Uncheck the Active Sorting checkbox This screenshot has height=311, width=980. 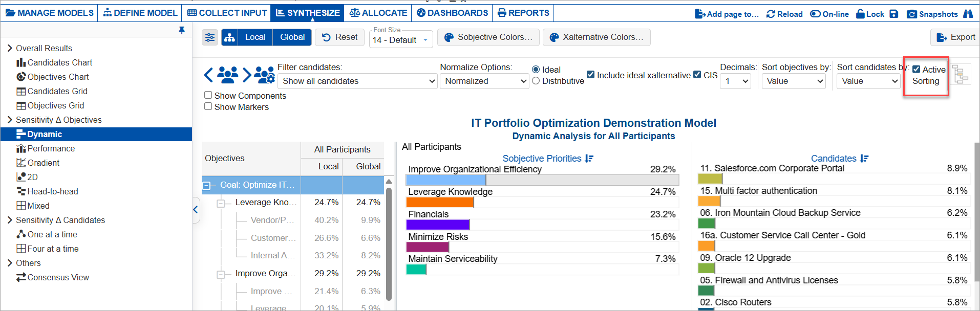point(917,70)
